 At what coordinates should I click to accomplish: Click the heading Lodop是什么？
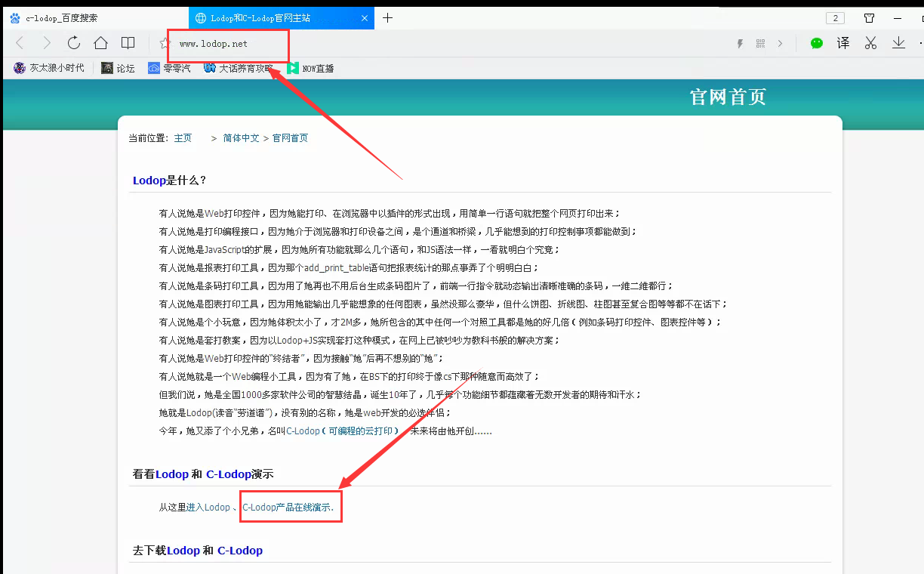click(x=170, y=181)
